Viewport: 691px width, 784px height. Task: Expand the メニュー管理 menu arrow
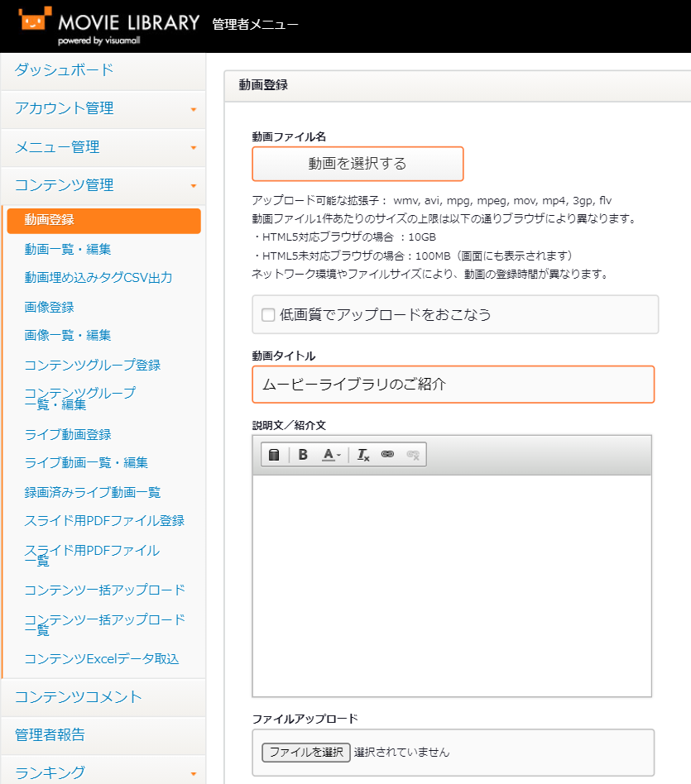click(x=194, y=148)
